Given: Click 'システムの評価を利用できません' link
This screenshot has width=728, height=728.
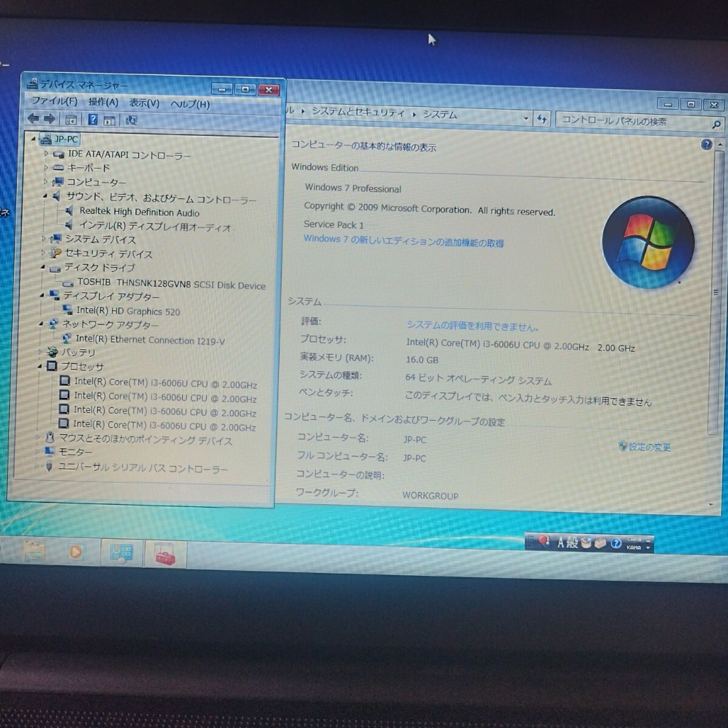Looking at the screenshot, I should pyautogui.click(x=472, y=326).
